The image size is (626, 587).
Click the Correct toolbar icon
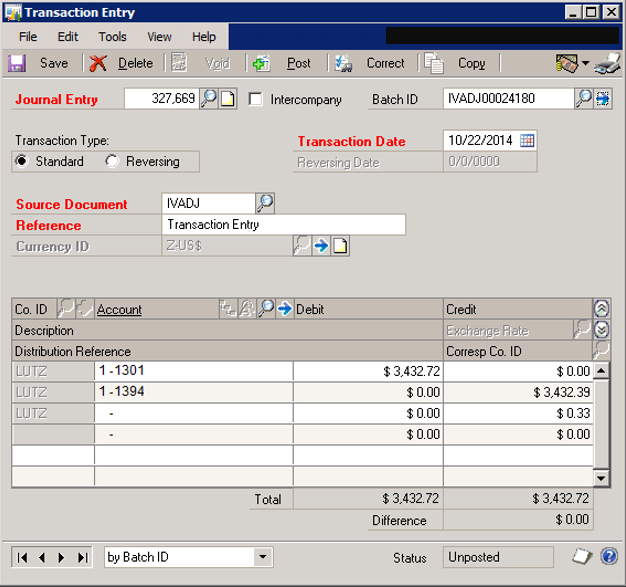(x=343, y=63)
